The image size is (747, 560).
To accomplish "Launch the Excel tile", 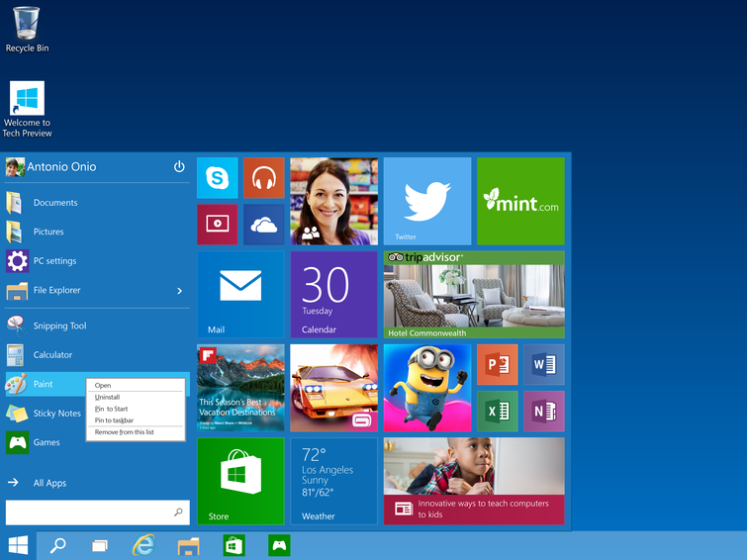I will (x=498, y=412).
